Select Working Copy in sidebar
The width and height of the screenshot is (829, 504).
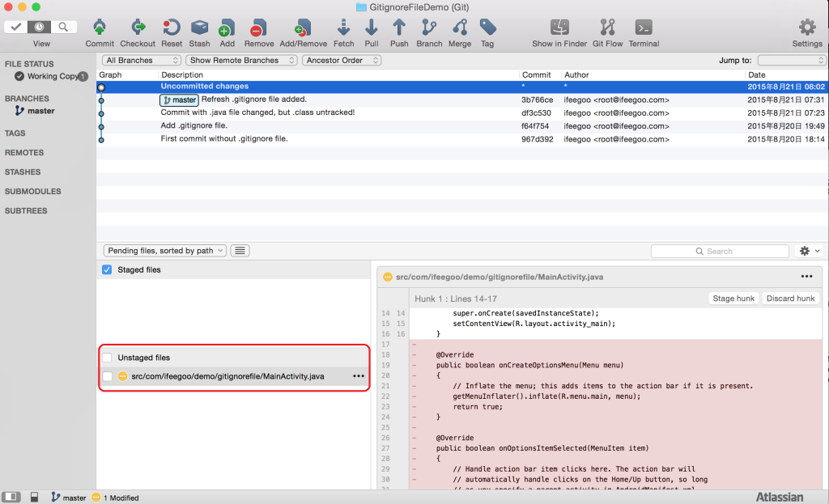(x=51, y=76)
